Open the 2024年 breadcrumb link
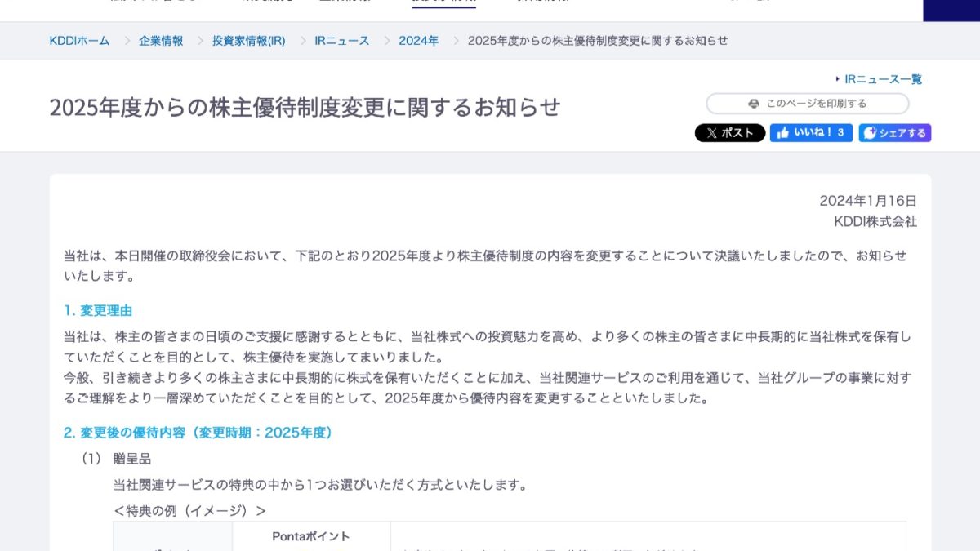 (419, 40)
